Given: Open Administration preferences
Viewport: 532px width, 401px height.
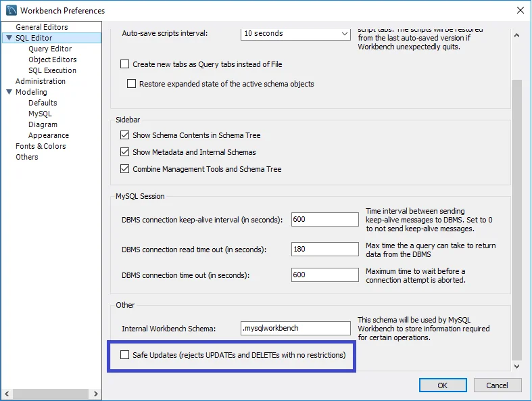Looking at the screenshot, I should point(41,81).
